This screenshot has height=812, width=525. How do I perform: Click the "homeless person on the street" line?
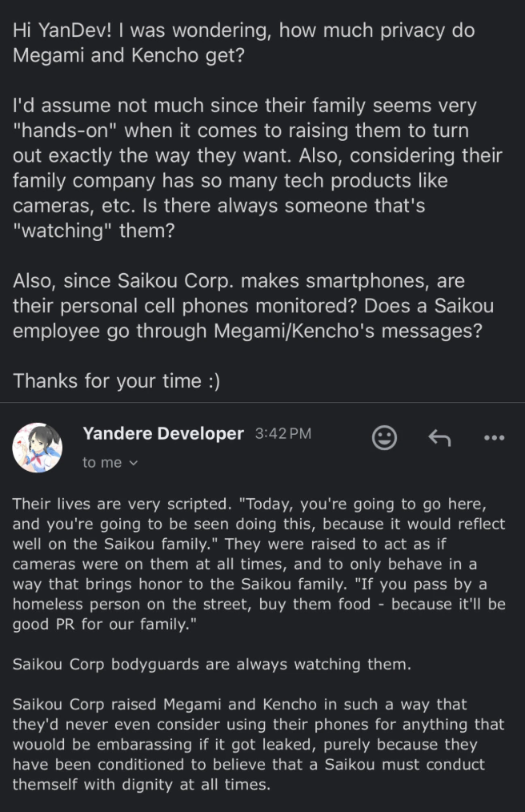pos(258,605)
